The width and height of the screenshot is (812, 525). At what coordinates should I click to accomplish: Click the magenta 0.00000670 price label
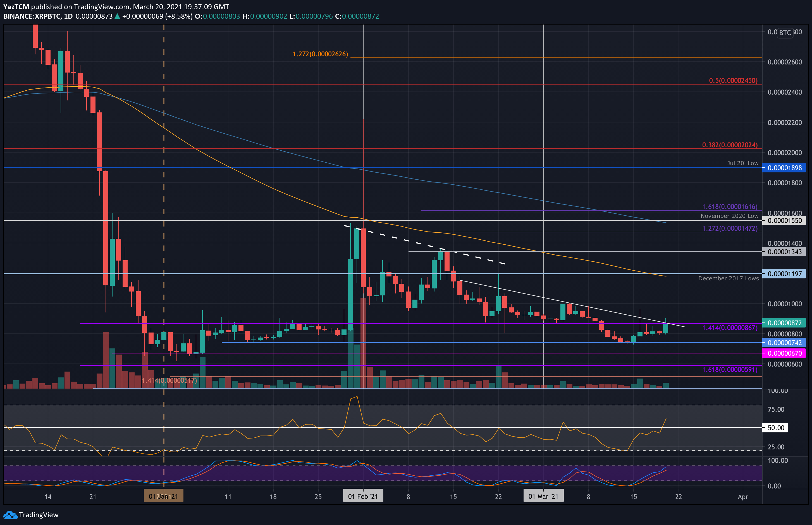(x=784, y=353)
